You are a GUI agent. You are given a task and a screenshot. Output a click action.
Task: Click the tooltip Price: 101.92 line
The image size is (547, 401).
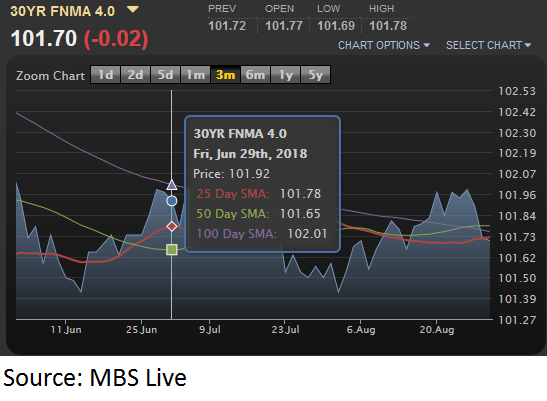[x=231, y=174]
